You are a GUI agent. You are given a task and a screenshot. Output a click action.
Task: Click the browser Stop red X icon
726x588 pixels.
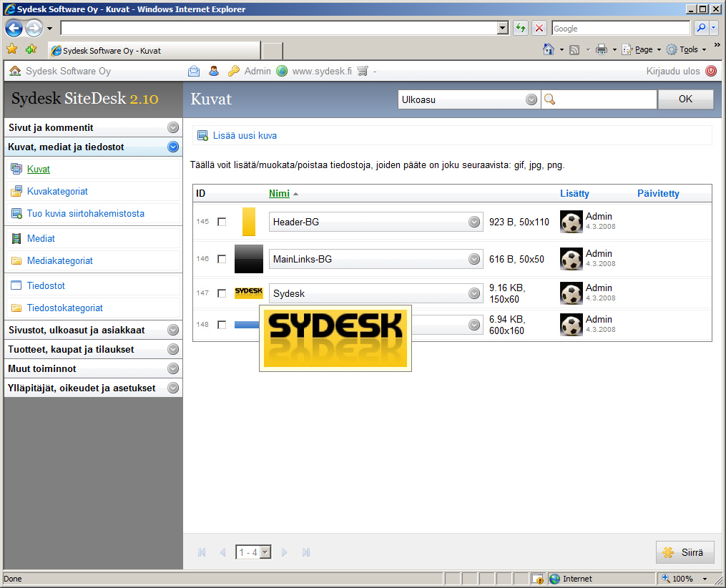(x=539, y=28)
